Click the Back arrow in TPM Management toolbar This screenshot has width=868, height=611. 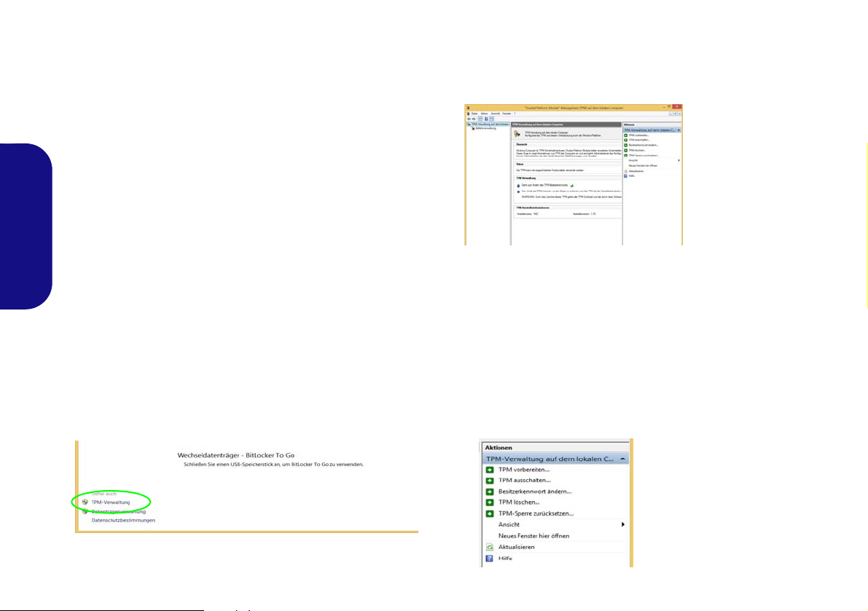click(x=469, y=119)
